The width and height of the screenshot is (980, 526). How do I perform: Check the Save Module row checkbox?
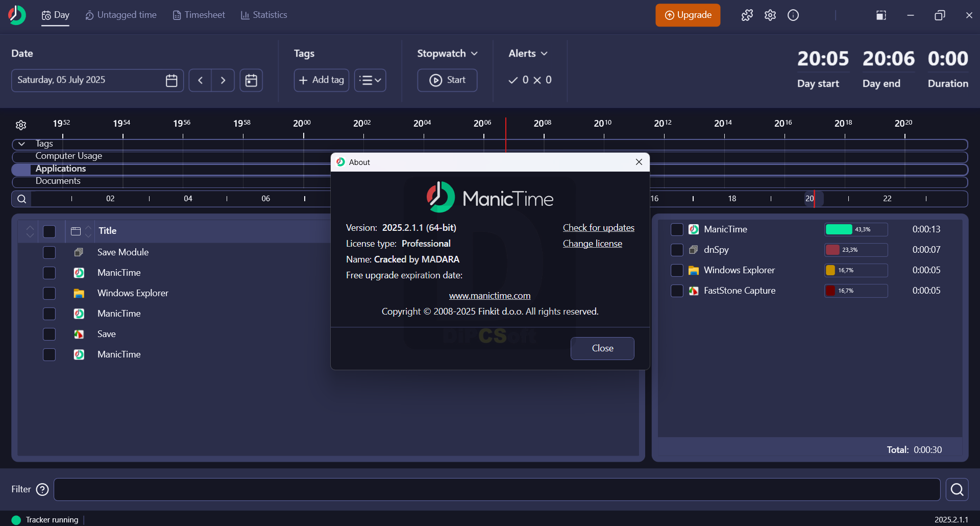coord(50,252)
